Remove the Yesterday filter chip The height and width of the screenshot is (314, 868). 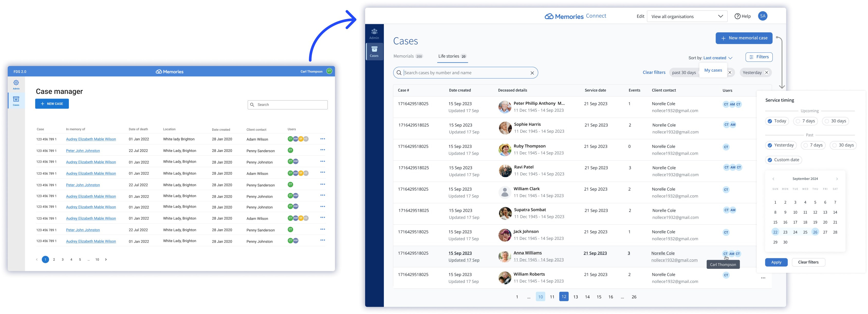coord(767,73)
